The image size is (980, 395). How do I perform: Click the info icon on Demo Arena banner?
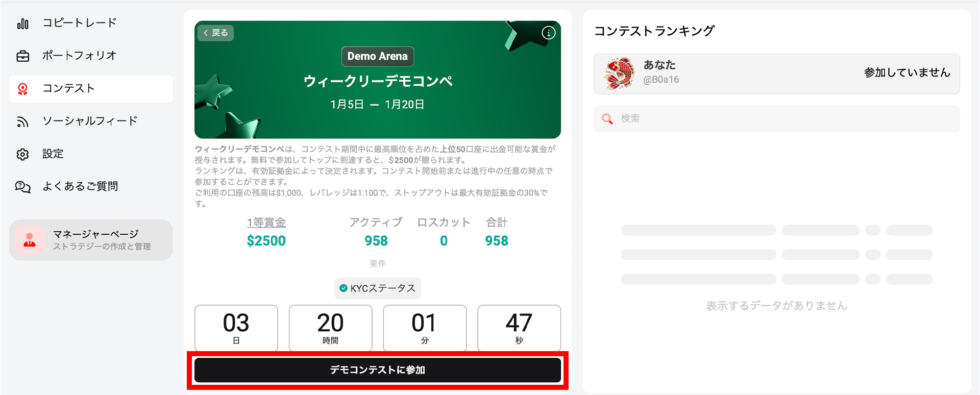tap(549, 33)
